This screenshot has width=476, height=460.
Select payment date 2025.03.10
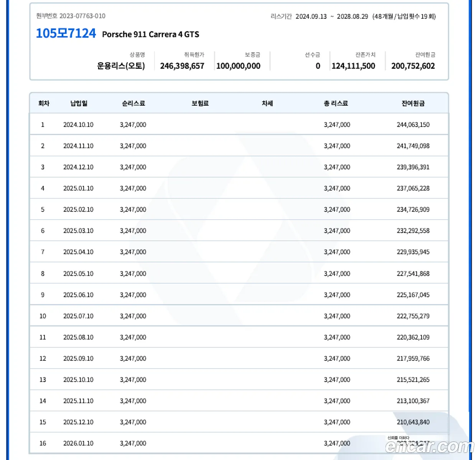[x=78, y=231]
